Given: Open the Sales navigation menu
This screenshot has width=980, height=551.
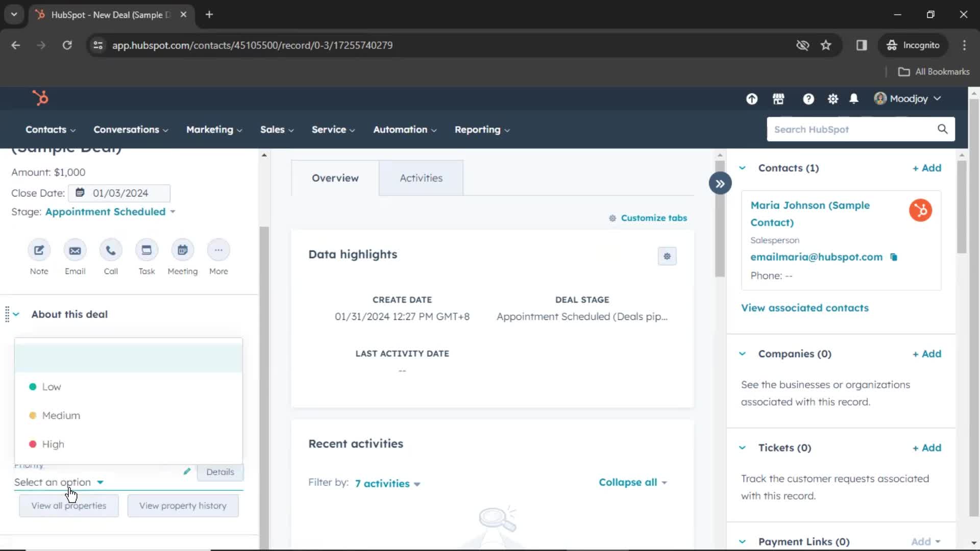Looking at the screenshot, I should tap(277, 130).
